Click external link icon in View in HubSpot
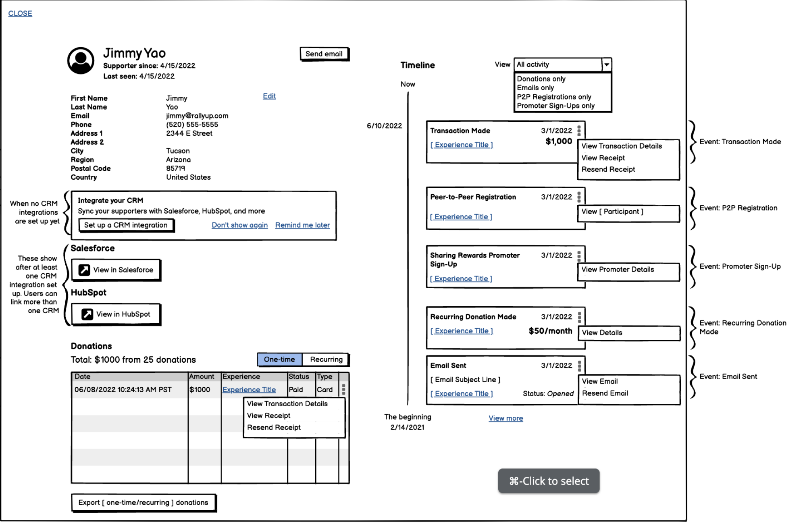 [87, 314]
